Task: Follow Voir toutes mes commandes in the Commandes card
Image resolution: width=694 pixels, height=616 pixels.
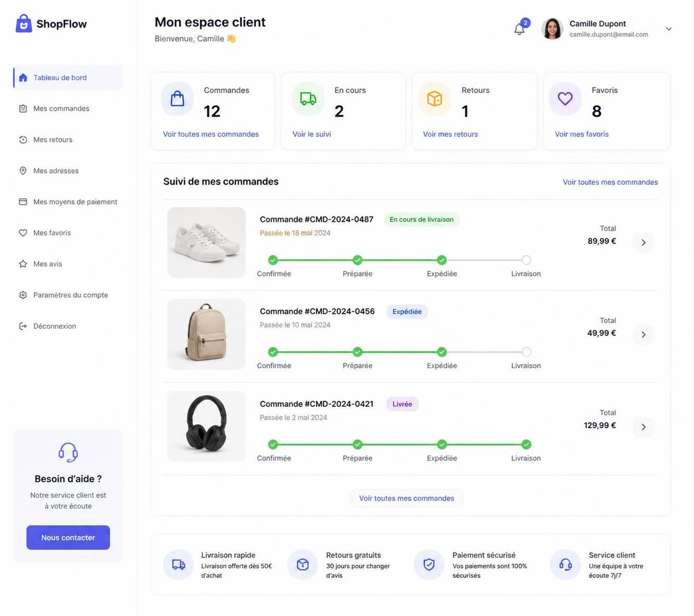Action: click(x=211, y=134)
